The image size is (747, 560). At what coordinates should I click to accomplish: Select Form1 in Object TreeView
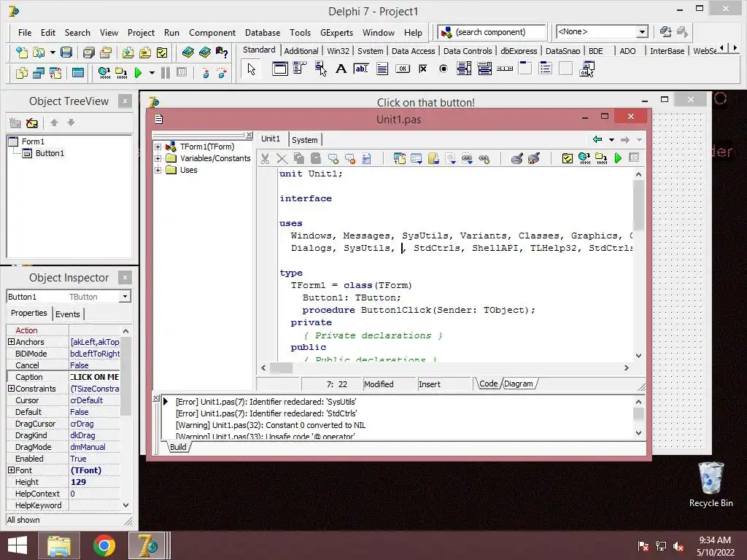point(33,141)
